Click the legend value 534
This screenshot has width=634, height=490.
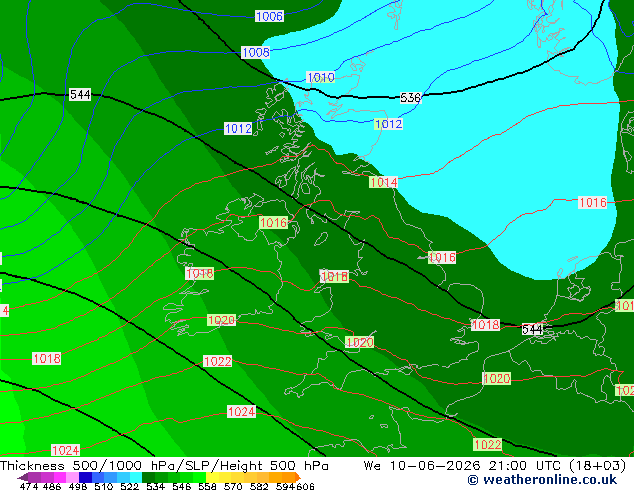pyautogui.click(x=155, y=486)
